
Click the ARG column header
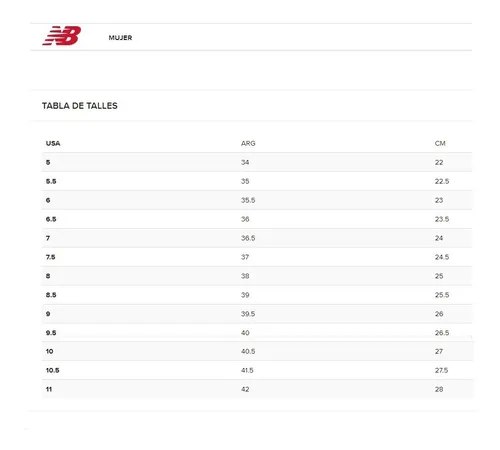tap(248, 143)
